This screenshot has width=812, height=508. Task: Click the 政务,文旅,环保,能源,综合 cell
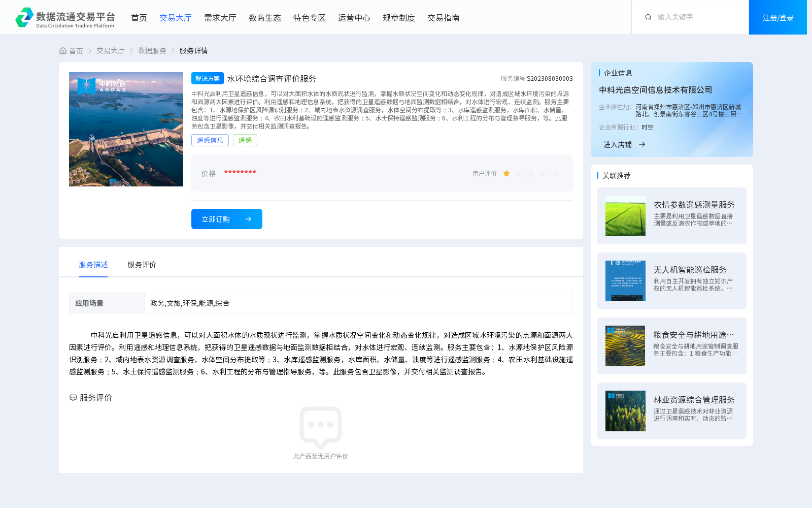tap(358, 303)
